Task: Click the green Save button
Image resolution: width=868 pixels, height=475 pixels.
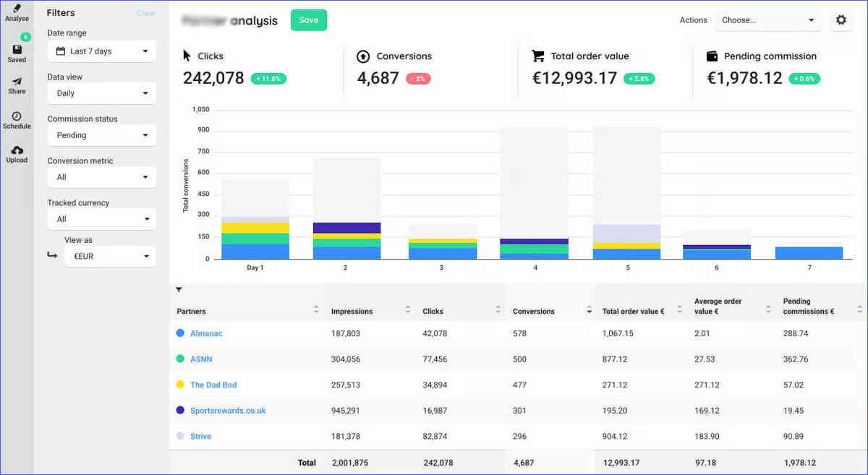Action: pyautogui.click(x=309, y=20)
